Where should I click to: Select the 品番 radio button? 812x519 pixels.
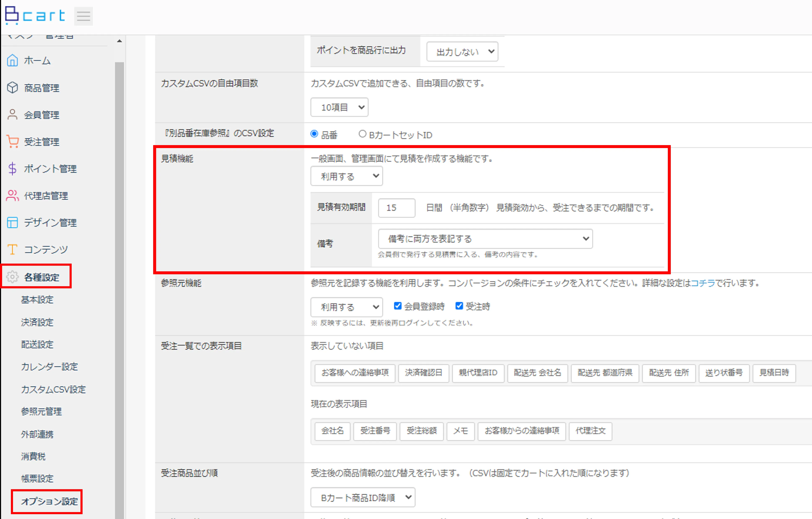coord(314,134)
